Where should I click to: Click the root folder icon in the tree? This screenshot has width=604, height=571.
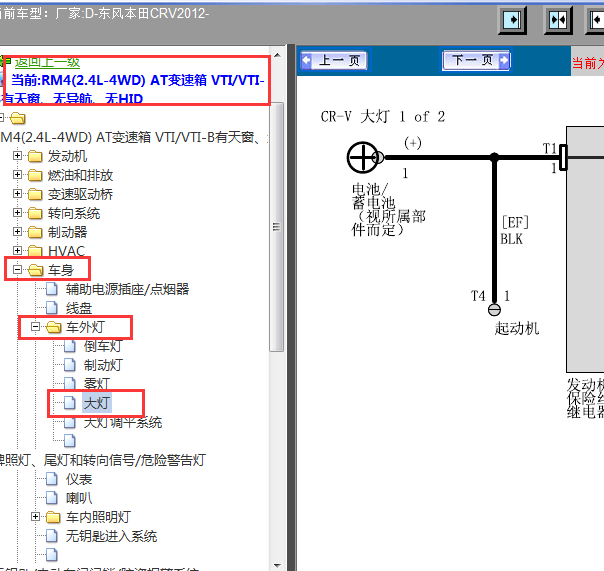[x=18, y=118]
